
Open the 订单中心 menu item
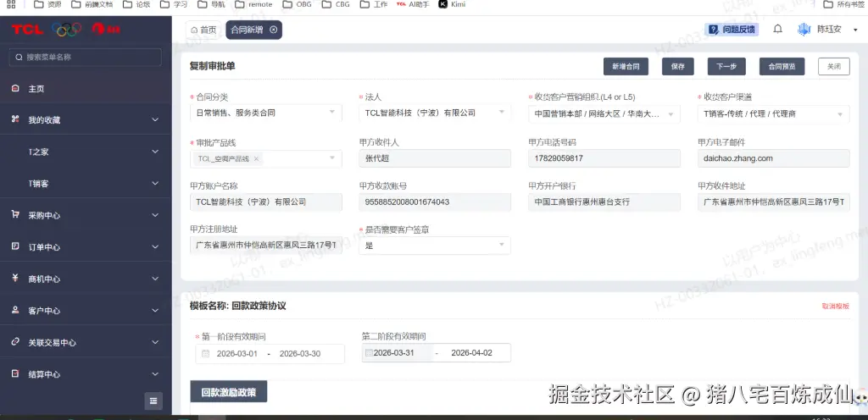coord(86,247)
